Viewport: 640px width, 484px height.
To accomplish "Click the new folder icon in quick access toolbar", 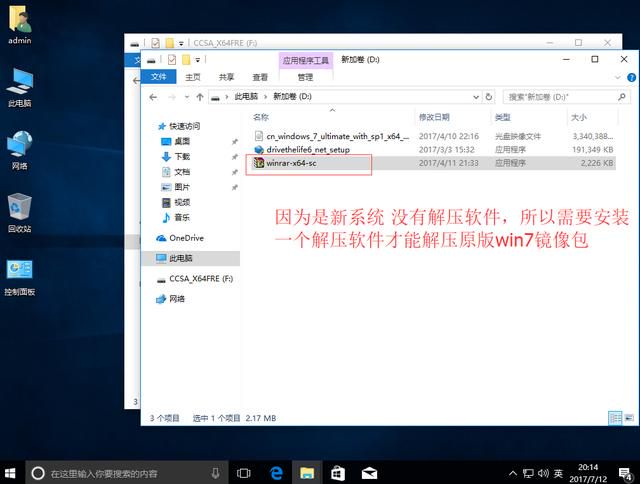I will click(x=186, y=60).
